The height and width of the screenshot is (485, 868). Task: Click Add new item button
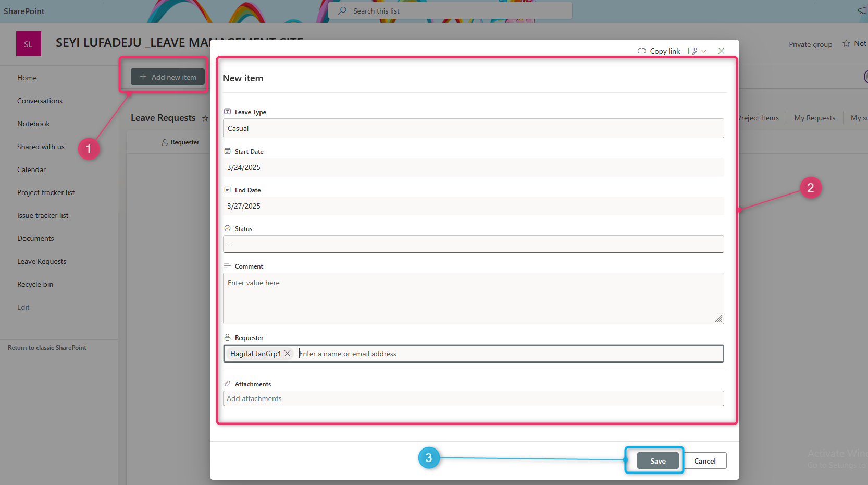click(x=168, y=77)
